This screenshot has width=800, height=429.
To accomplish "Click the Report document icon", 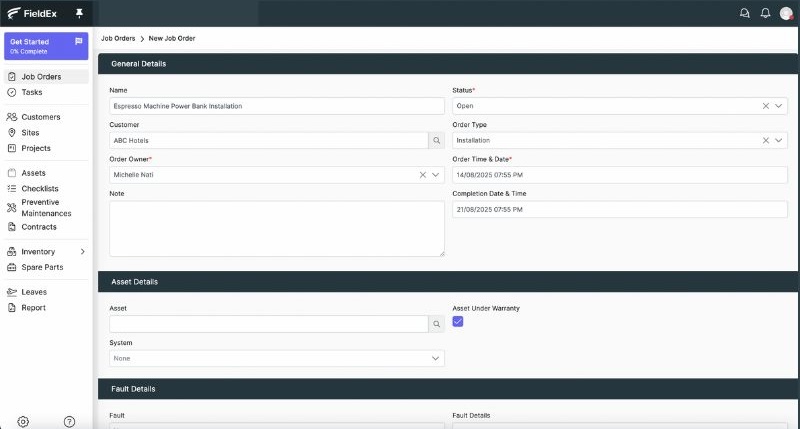I will (12, 308).
